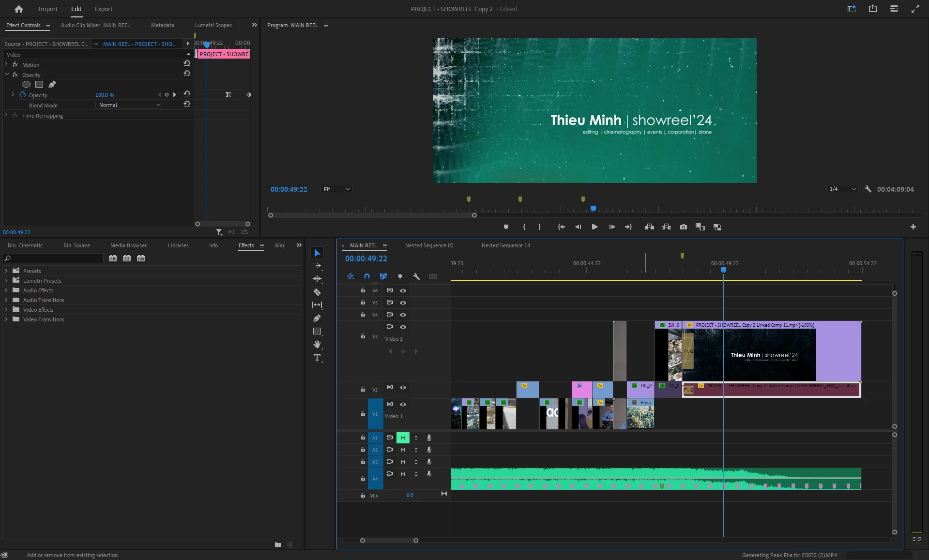This screenshot has height=560, width=929.
Task: Toggle track lock on V3
Action: (363, 336)
